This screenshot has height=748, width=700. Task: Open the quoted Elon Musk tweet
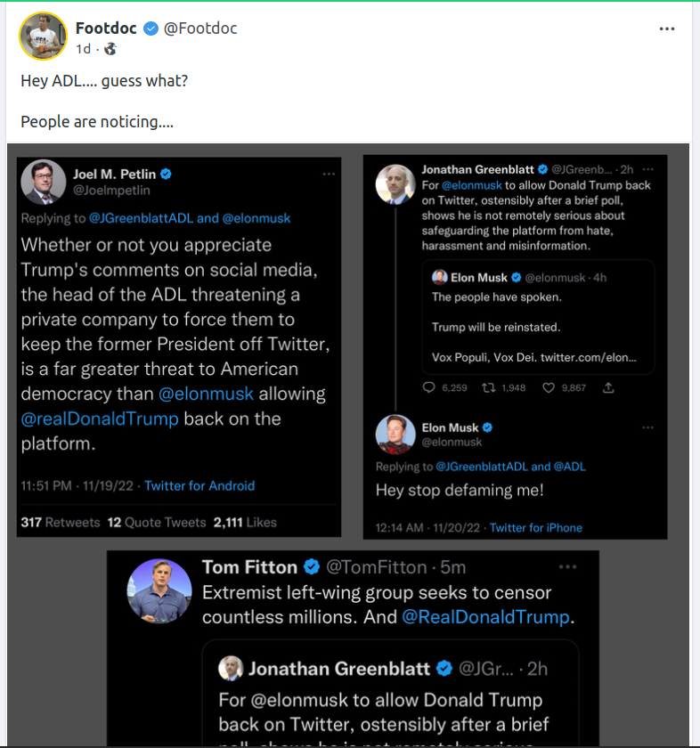click(x=538, y=317)
